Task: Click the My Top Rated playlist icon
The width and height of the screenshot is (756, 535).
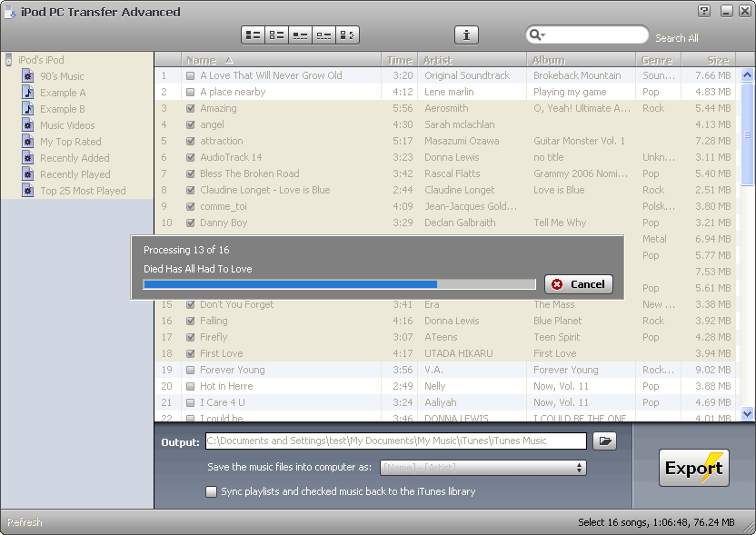Action: [x=28, y=142]
